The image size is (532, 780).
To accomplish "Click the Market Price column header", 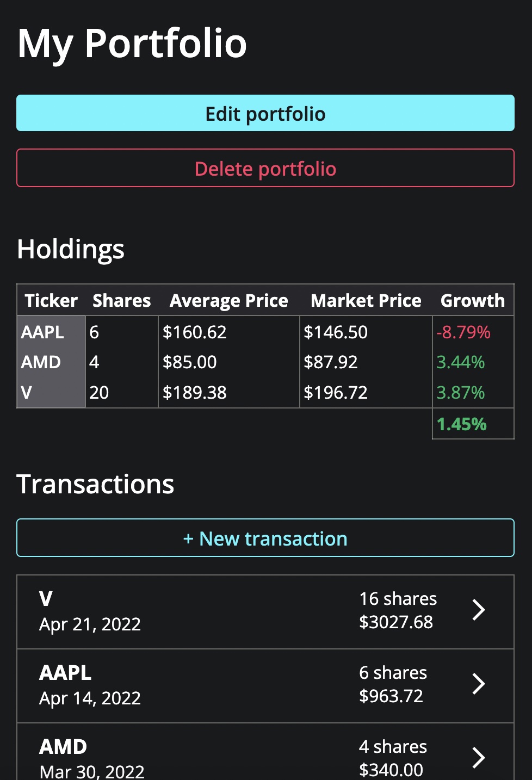I will (x=366, y=300).
